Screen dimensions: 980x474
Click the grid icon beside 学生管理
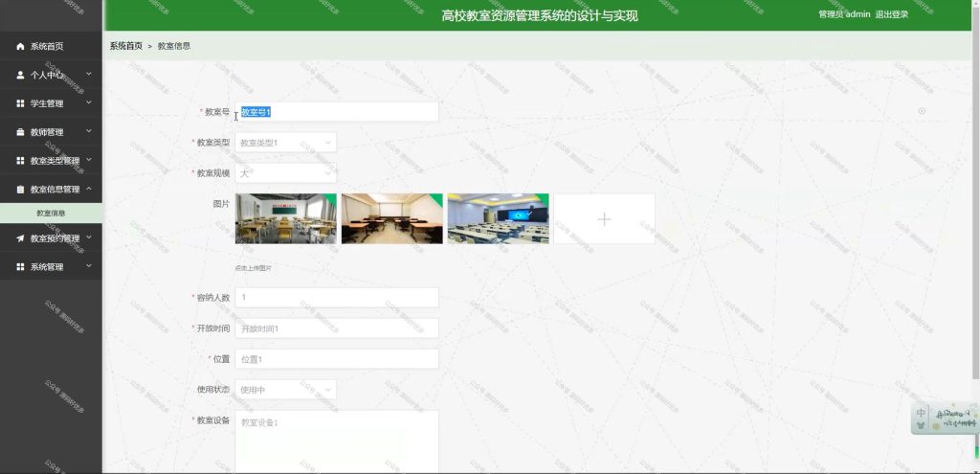(x=20, y=103)
